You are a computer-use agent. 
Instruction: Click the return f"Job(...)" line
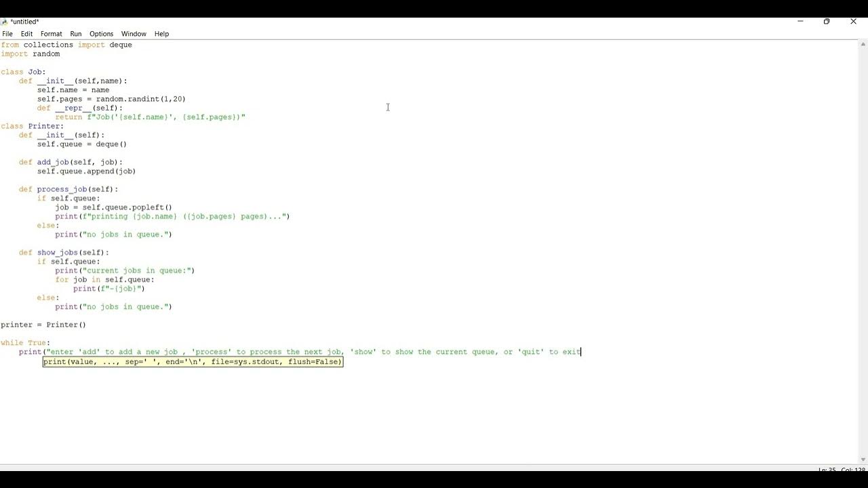pyautogui.click(x=151, y=117)
